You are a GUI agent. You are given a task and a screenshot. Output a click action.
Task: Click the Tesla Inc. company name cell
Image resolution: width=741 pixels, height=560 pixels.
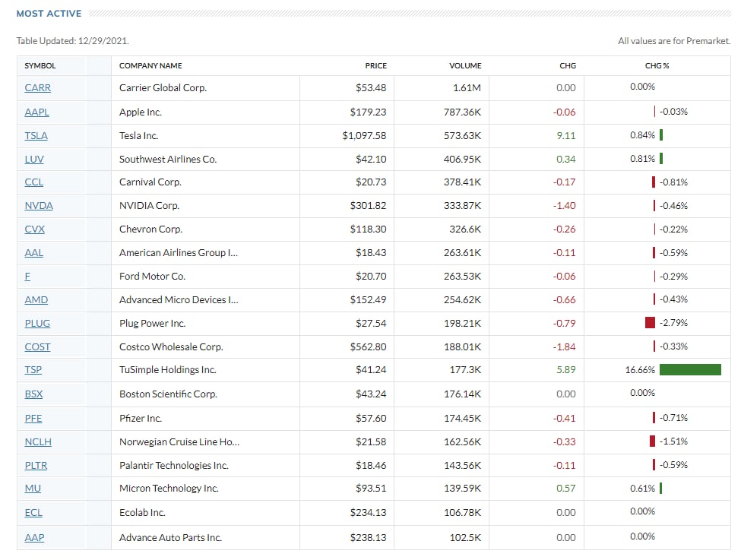138,135
